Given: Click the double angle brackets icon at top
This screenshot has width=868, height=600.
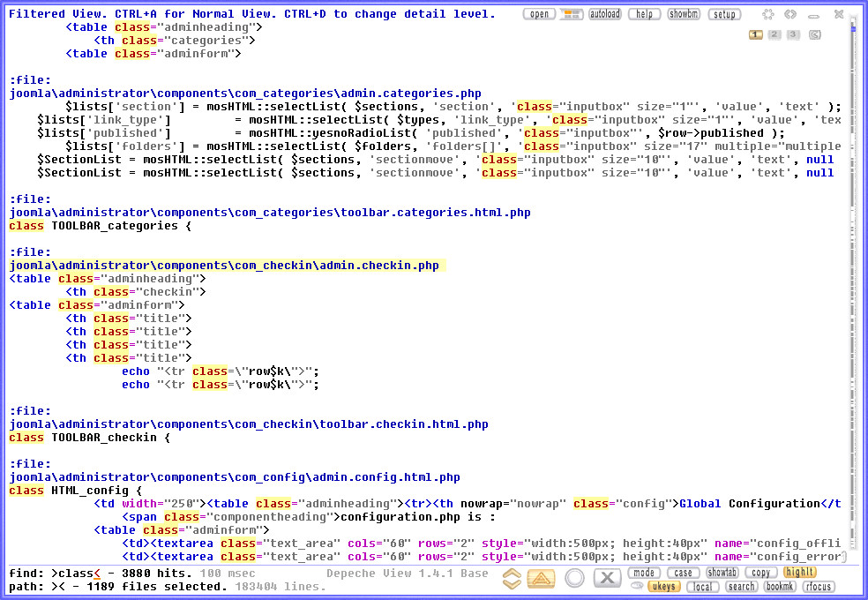Looking at the screenshot, I should point(790,14).
